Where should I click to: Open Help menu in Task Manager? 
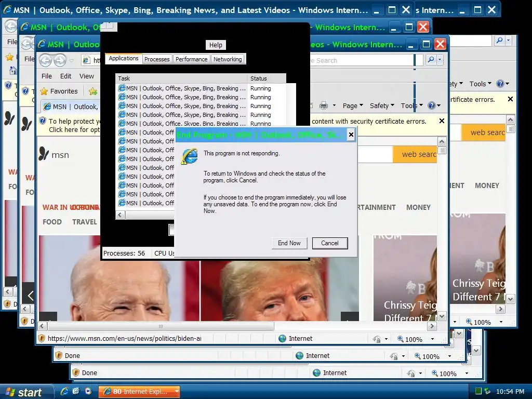[216, 45]
